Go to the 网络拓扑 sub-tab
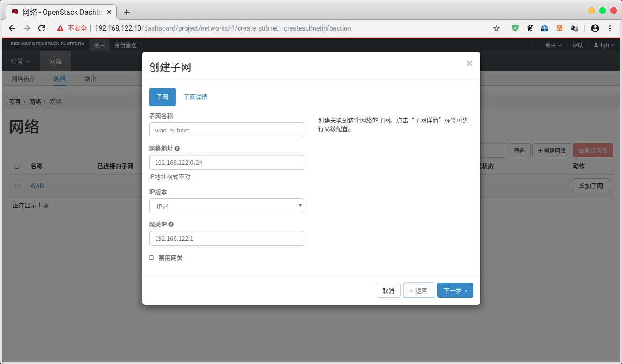Image resolution: width=622 pixels, height=364 pixels. point(23,79)
